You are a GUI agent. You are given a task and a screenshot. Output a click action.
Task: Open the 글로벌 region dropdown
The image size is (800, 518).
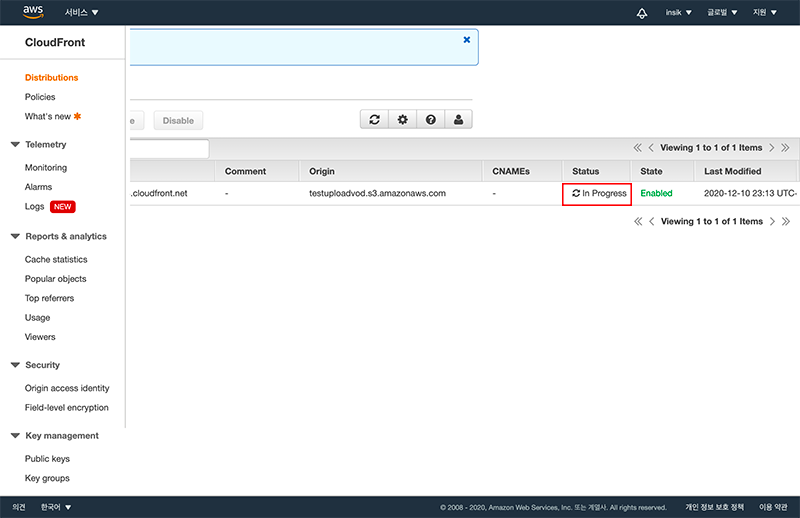722,12
